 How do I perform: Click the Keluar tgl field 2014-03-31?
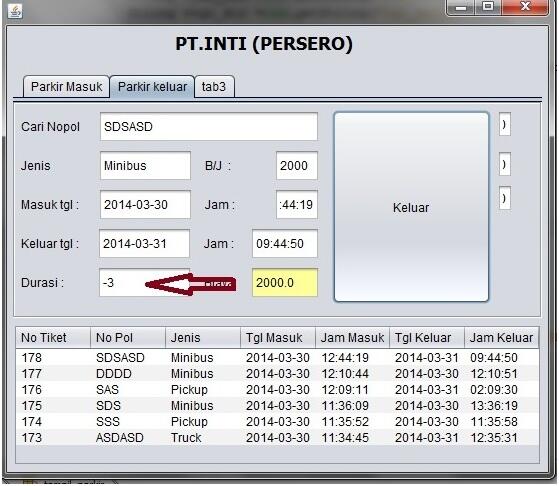144,244
